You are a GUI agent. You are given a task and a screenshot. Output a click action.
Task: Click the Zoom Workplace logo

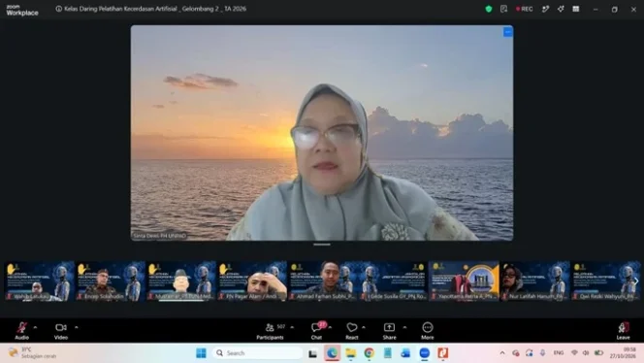coord(22,10)
